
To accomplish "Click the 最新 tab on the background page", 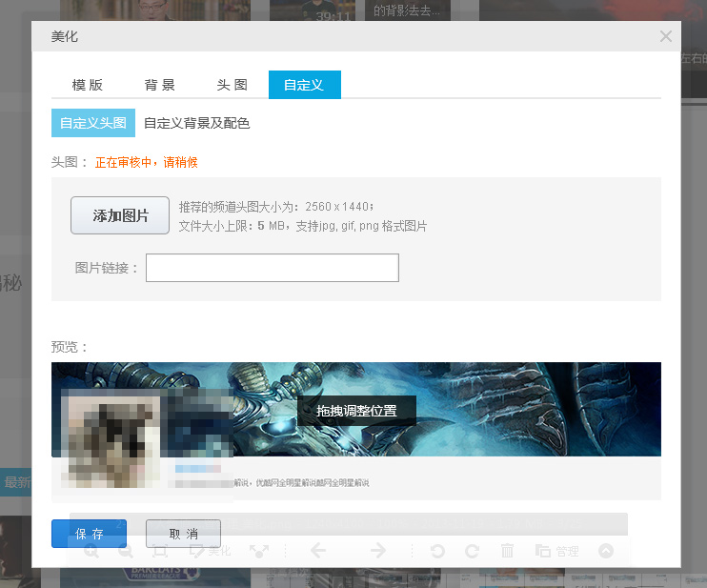I will 16,482.
